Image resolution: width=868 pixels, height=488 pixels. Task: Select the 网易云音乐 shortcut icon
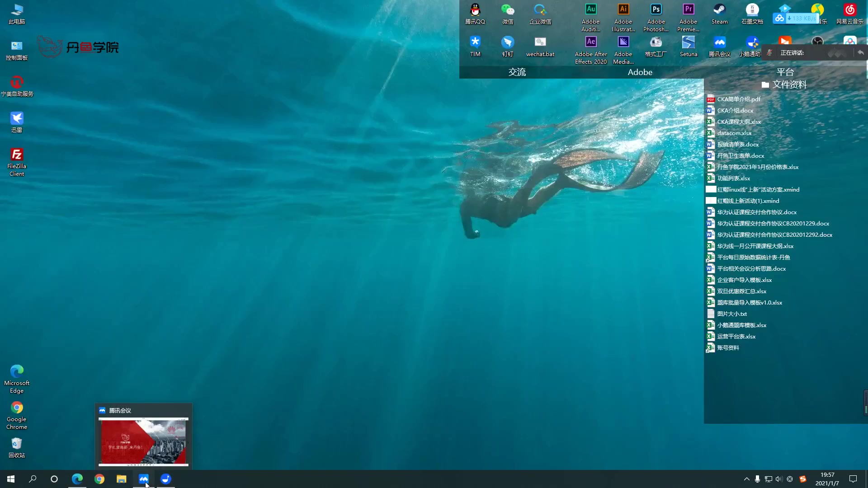pos(850,14)
